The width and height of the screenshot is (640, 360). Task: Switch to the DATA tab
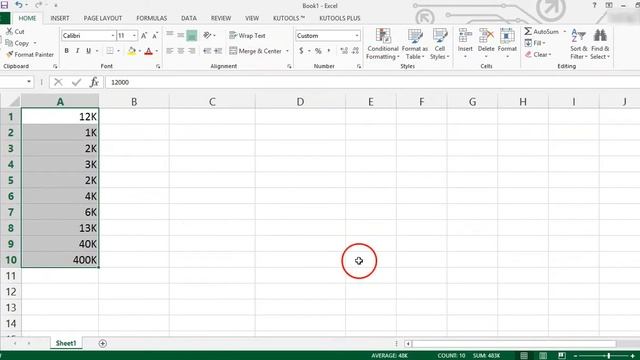(x=189, y=18)
